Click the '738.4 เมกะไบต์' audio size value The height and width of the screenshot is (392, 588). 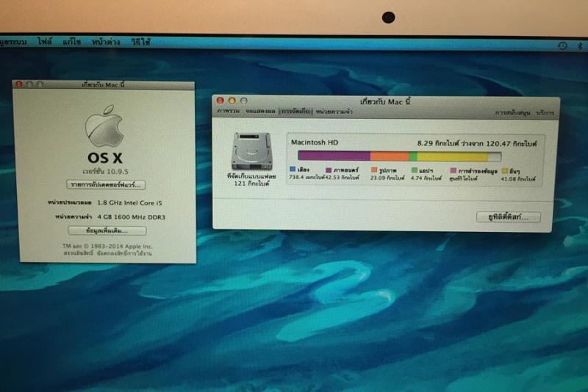306,177
